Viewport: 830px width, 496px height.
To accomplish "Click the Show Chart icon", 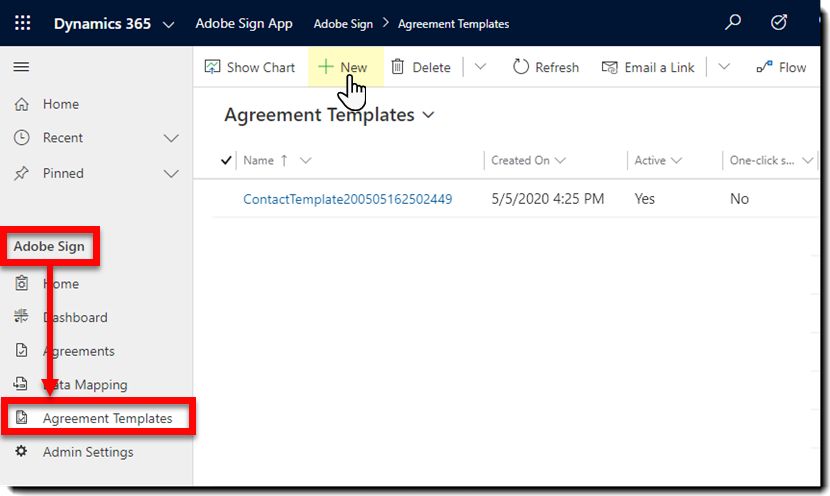I will [x=212, y=67].
